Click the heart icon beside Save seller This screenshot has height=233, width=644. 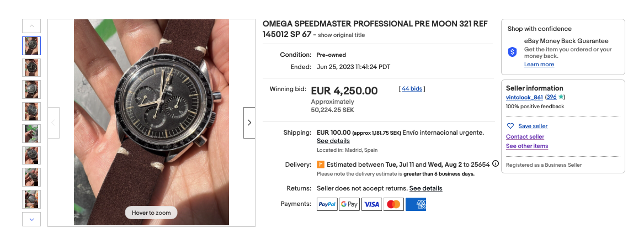pos(510,126)
